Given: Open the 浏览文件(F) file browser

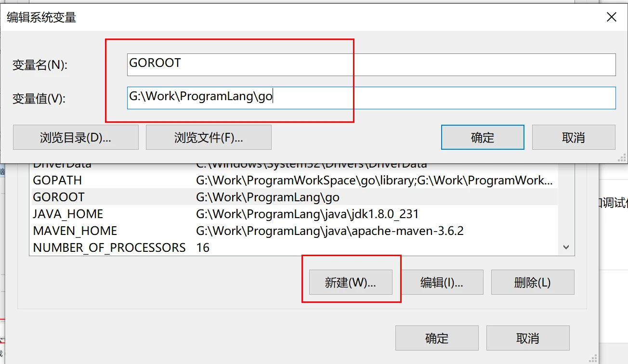Looking at the screenshot, I should (209, 137).
